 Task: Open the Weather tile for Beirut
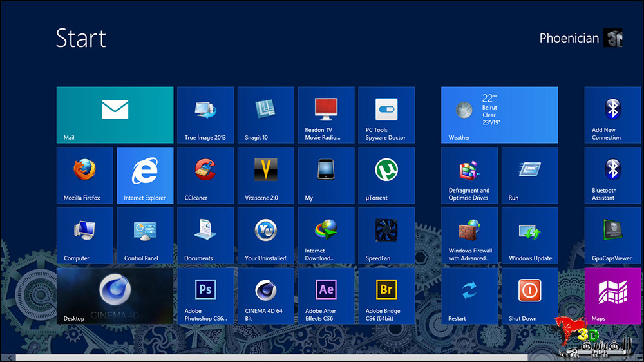[500, 115]
